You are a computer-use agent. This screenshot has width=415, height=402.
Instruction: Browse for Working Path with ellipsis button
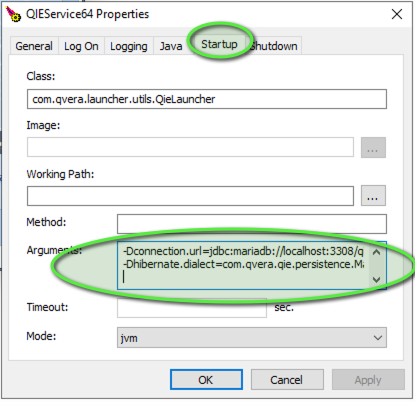(373, 196)
